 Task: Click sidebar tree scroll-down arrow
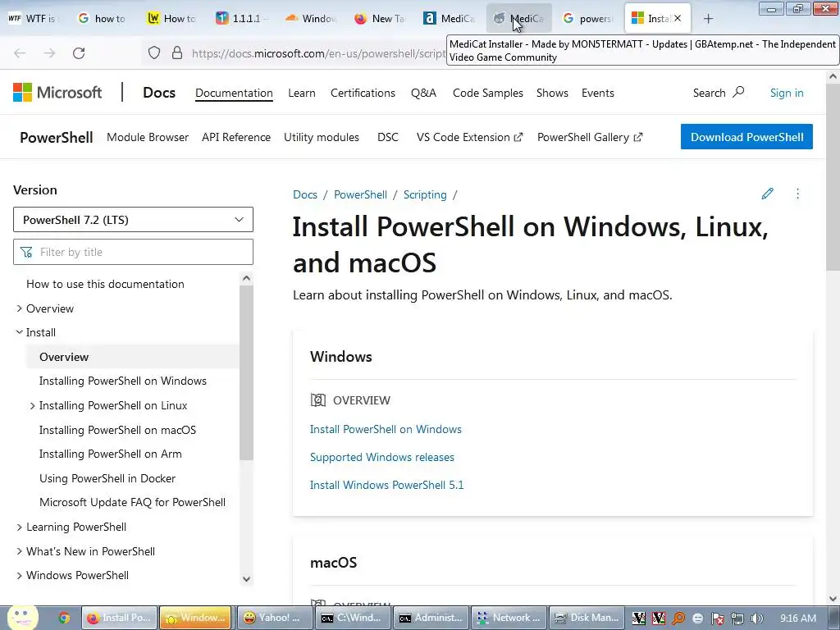pyautogui.click(x=246, y=578)
